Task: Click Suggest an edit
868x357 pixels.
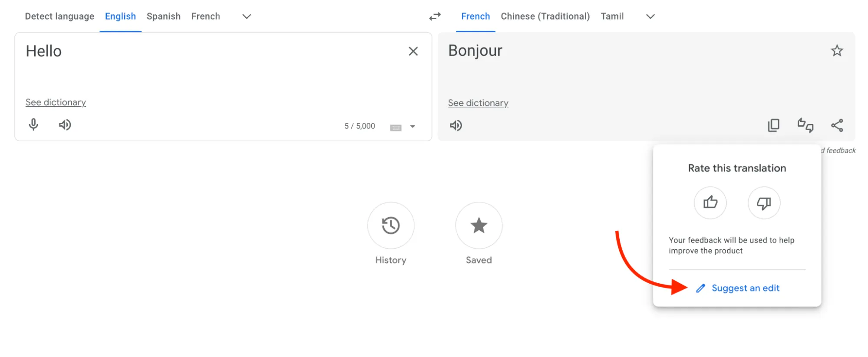Action: tap(745, 288)
